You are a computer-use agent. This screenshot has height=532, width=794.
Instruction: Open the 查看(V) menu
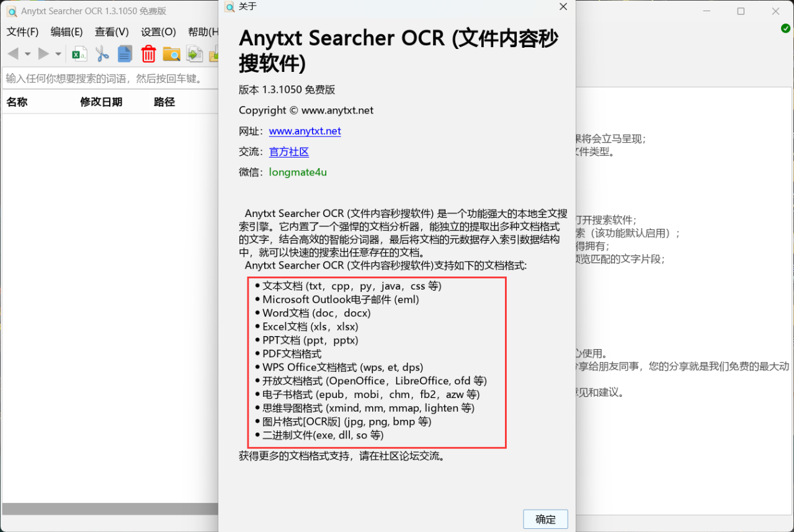[x=112, y=32]
